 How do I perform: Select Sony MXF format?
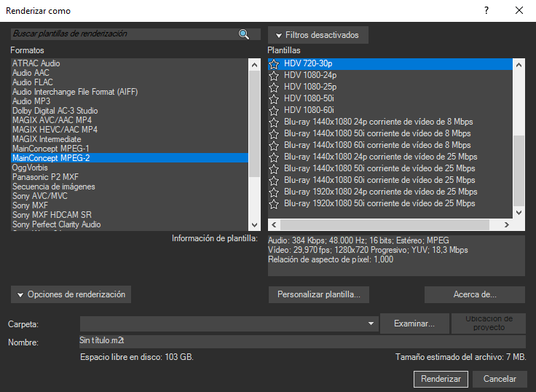(x=130, y=205)
